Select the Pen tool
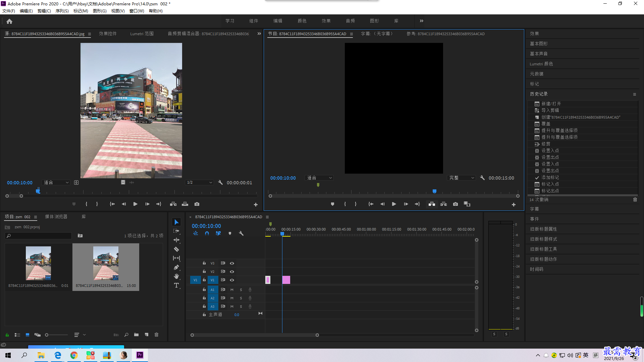 pos(176,267)
